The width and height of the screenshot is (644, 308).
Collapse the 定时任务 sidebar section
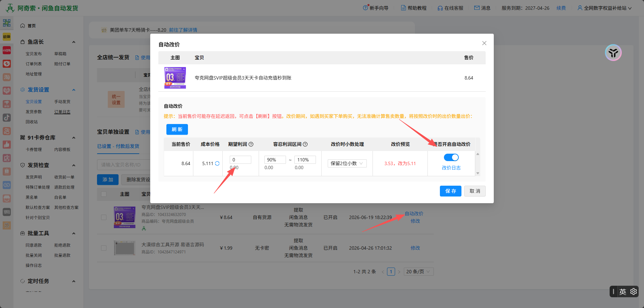point(74,281)
